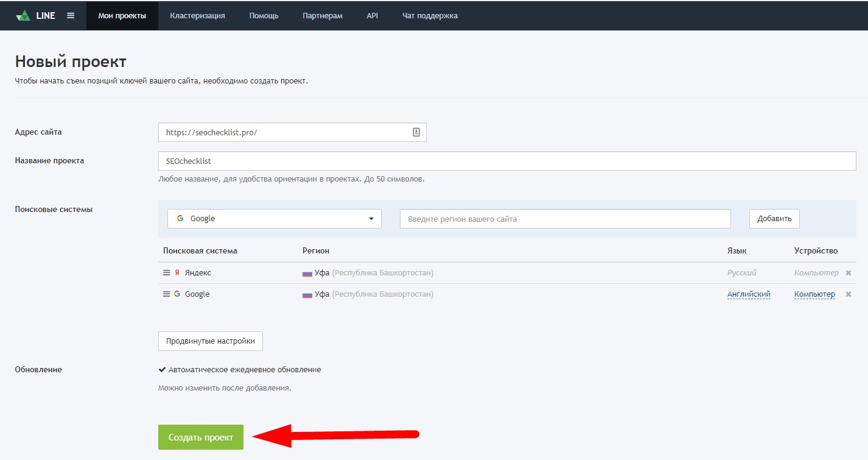Open the API menu item
The height and width of the screenshot is (460, 868).
tap(373, 15)
